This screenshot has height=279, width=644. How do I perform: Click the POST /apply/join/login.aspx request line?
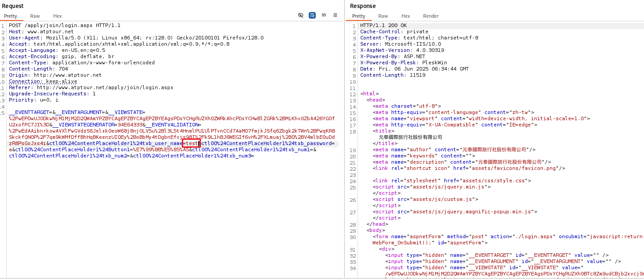(65, 25)
